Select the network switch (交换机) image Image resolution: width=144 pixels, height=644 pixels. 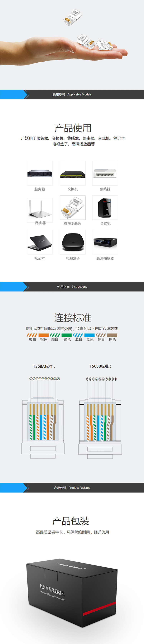[73, 173]
